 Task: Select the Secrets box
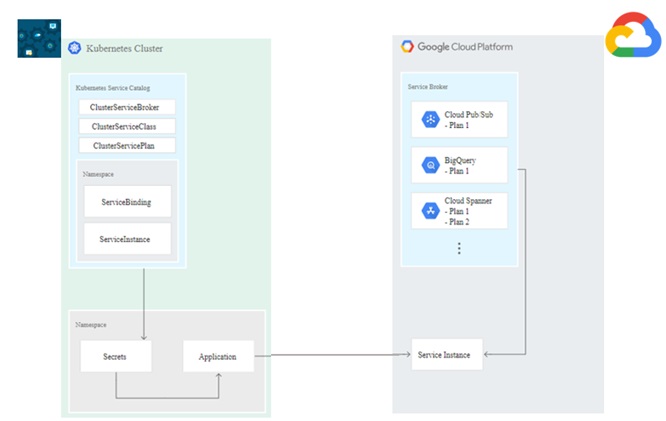(x=116, y=356)
